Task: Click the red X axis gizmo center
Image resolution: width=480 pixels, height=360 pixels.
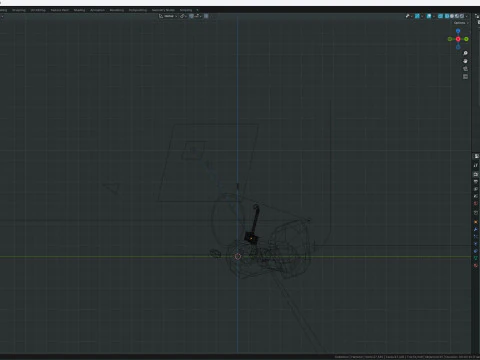Action: [x=458, y=39]
